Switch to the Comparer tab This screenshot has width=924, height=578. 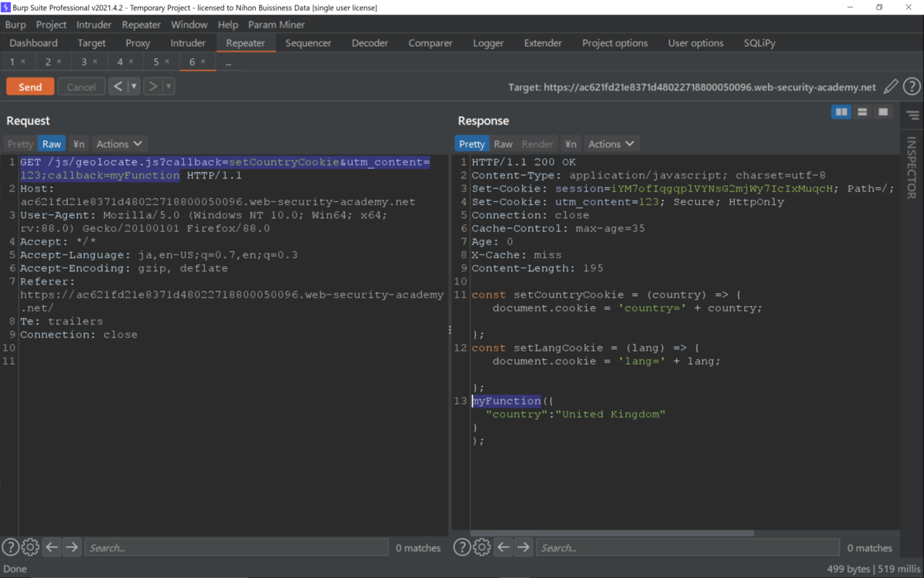coord(430,43)
